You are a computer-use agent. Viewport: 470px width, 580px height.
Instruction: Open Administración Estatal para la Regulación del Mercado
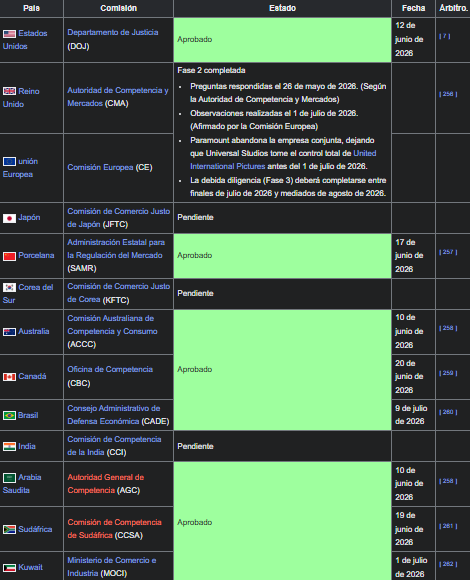[116, 249]
